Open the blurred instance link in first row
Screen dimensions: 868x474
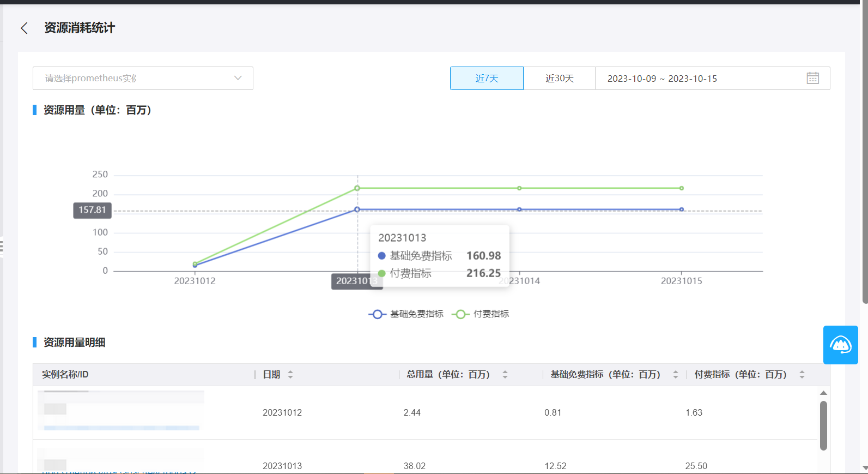tap(121, 428)
